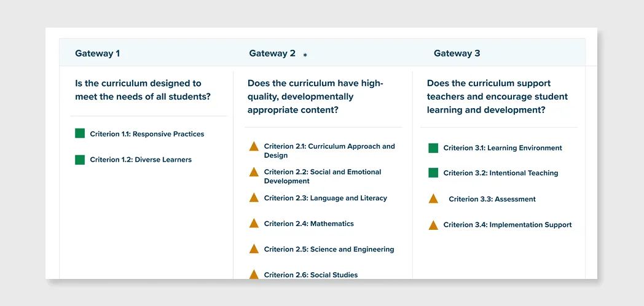Screen dimensions: 644x306
Task: Click green square beside Criterion 1.1 Responsive Practices
Action: [80, 133]
